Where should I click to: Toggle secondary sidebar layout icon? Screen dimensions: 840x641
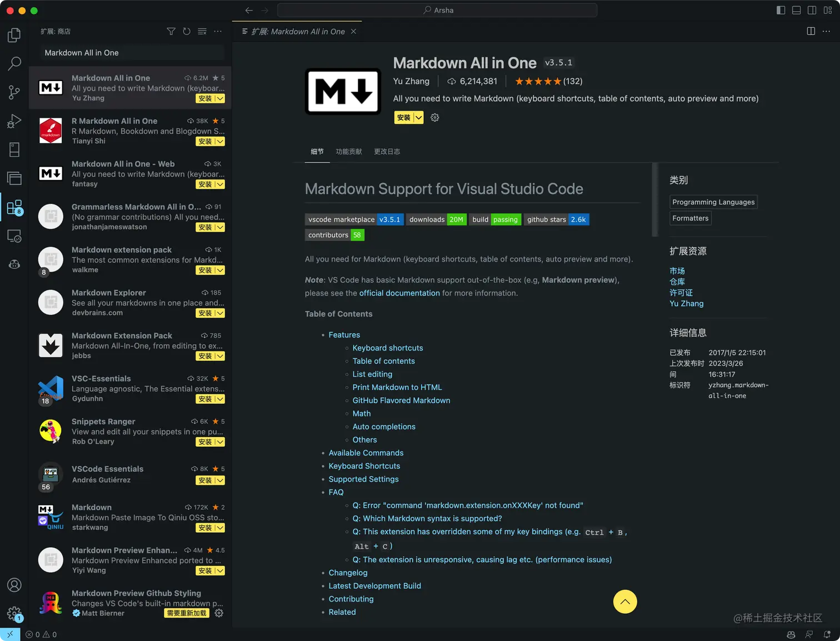pos(812,10)
